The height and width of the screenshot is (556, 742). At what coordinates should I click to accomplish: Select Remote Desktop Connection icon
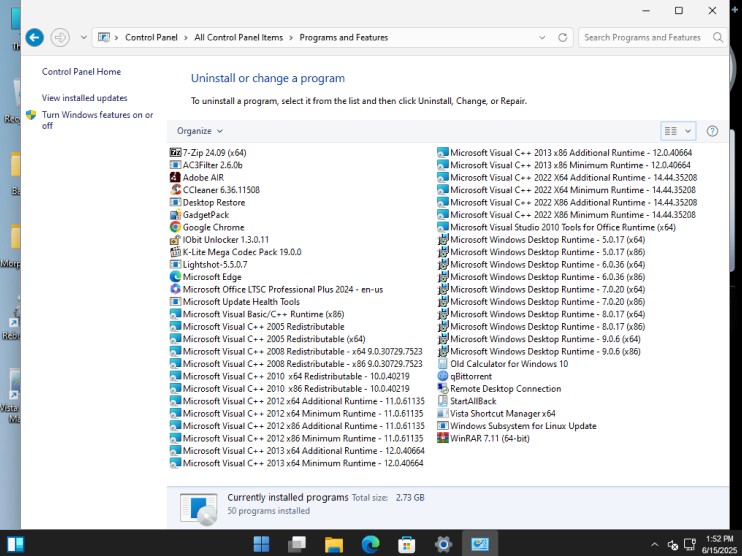point(442,388)
